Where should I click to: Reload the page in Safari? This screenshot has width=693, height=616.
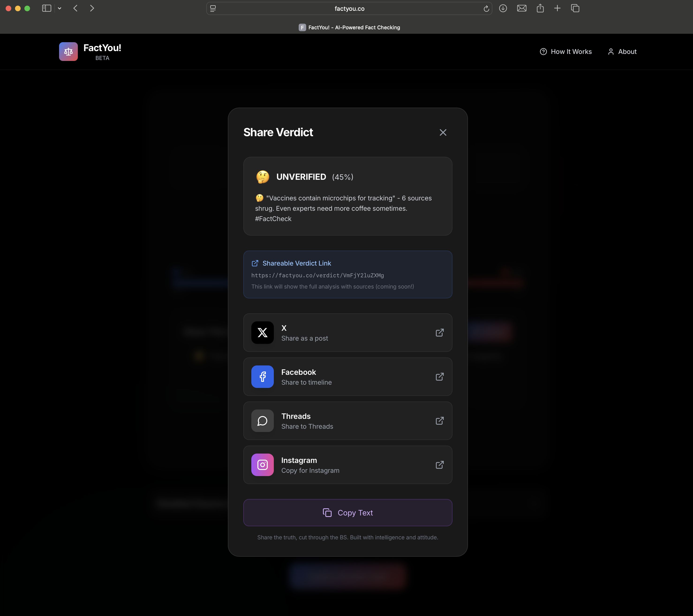tap(486, 9)
